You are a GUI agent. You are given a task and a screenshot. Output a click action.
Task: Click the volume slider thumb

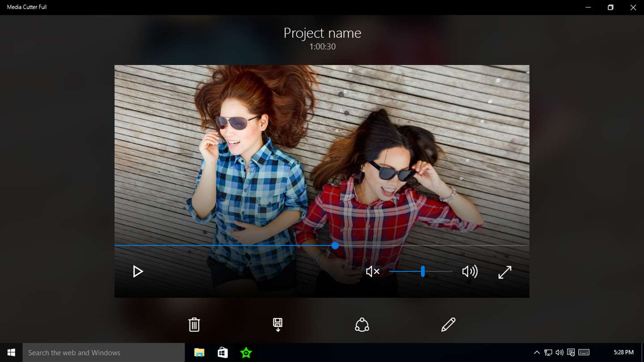point(423,271)
